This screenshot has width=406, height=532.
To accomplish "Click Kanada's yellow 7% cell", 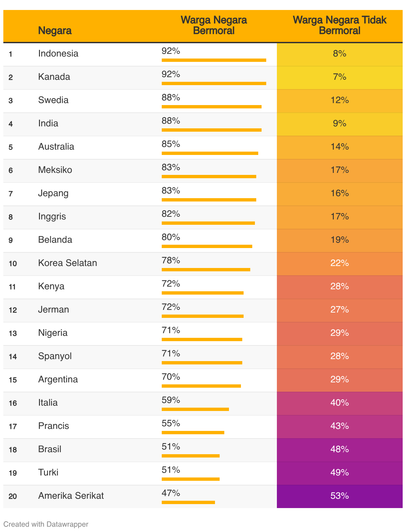I will [339, 77].
